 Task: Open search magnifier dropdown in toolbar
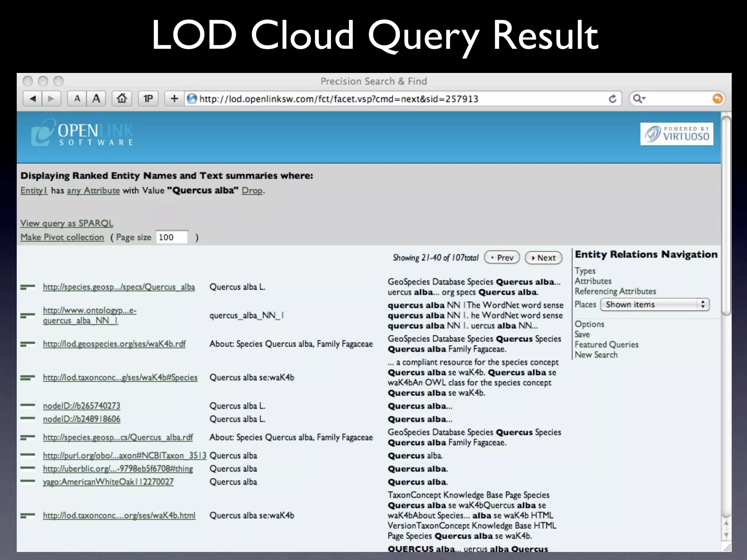click(639, 98)
